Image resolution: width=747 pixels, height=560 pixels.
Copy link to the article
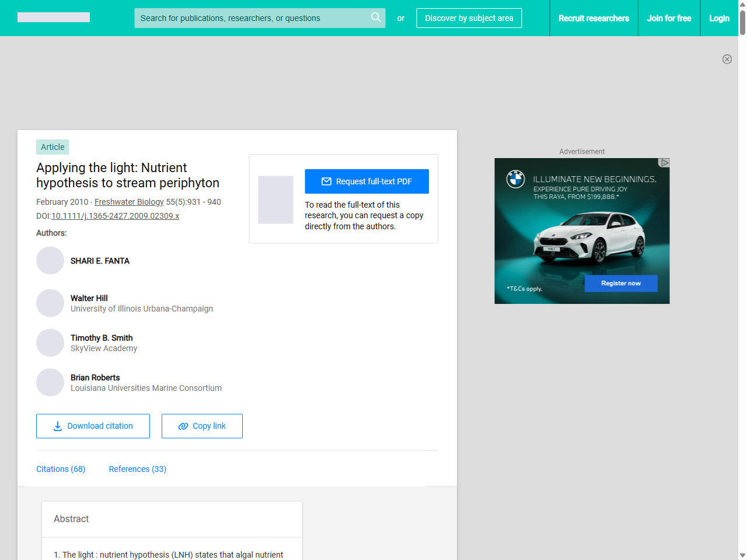pos(202,426)
